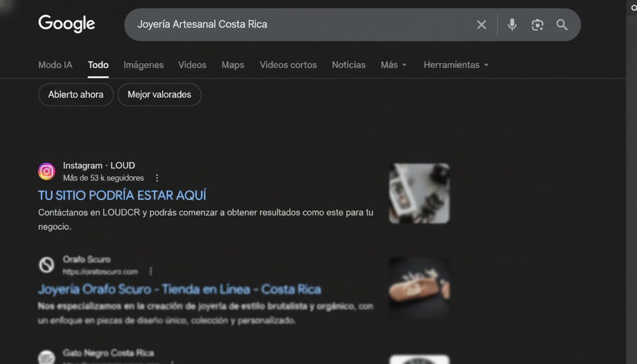Click the Orafo Scuro result thumbnail image
The image size is (637, 364).
pyautogui.click(x=419, y=288)
